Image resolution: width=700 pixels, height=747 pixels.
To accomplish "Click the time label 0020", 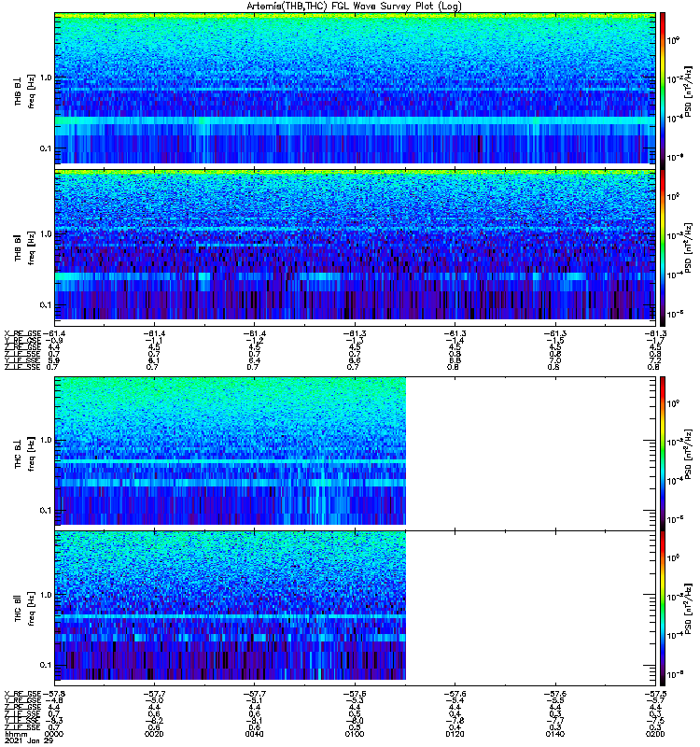I will pyautogui.click(x=154, y=734).
